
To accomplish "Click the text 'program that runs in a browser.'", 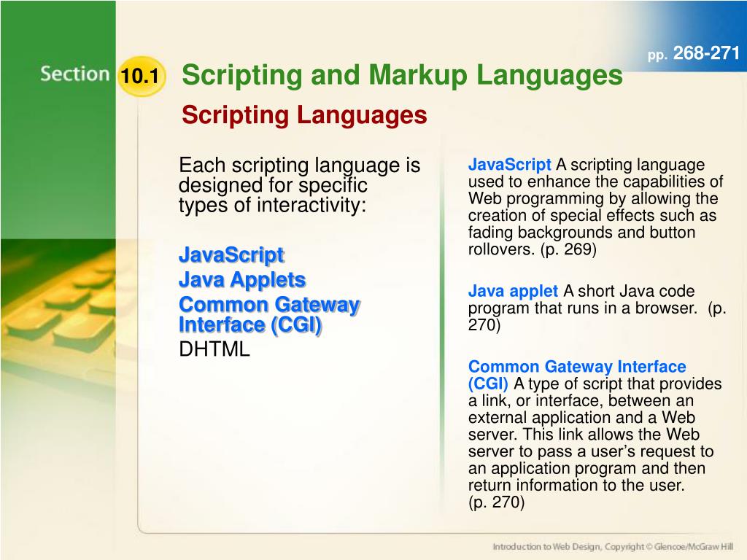I will coord(583,308).
